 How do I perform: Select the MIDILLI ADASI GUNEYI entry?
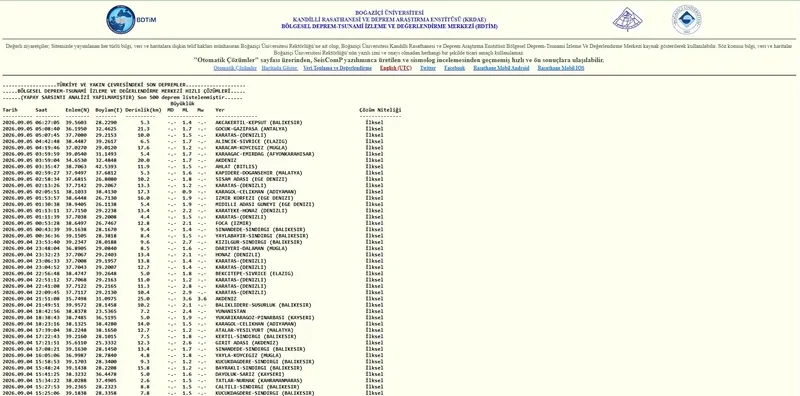265,205
